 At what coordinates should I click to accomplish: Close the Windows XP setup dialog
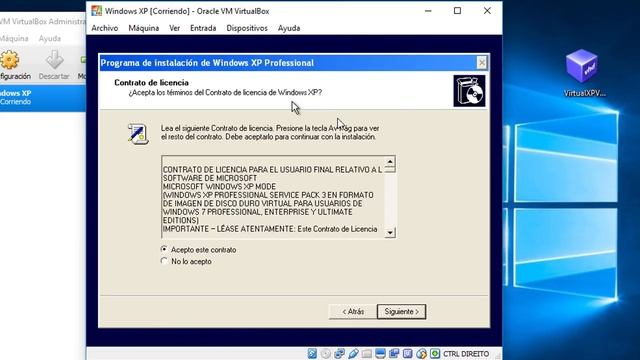tap(482, 63)
